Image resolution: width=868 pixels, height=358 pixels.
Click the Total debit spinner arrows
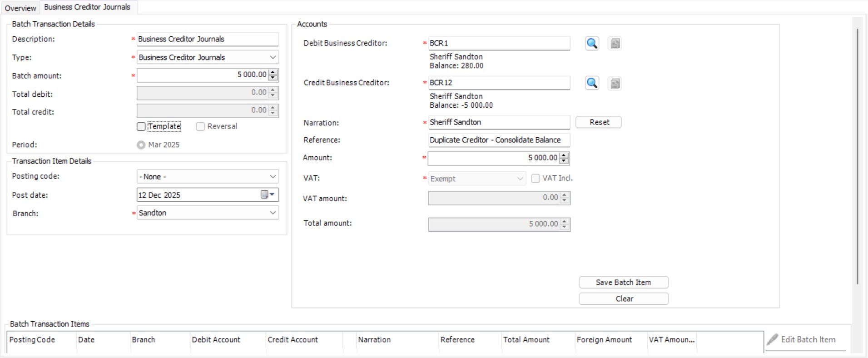[x=273, y=93]
